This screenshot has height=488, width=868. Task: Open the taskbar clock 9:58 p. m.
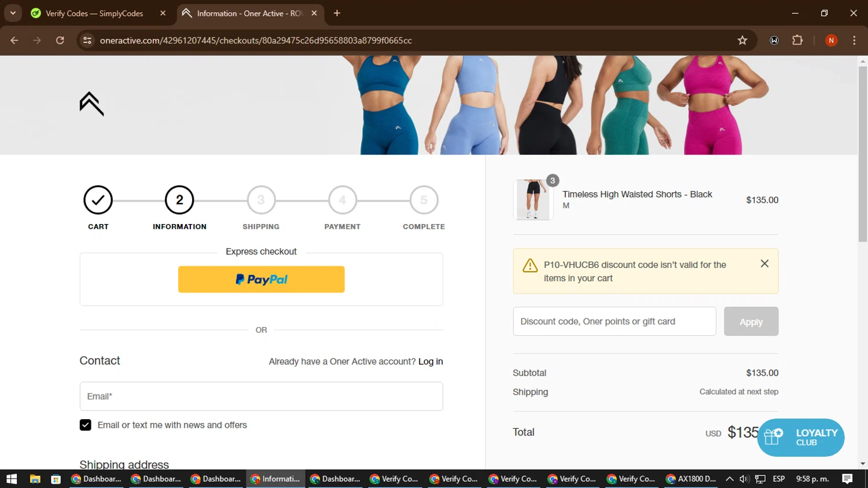(x=812, y=479)
